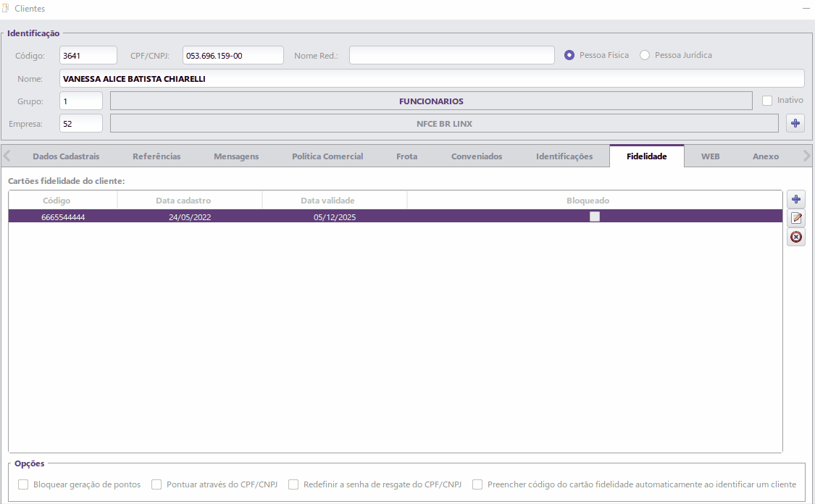Focus the Nome Red. field
This screenshot has height=504, width=815.
[451, 55]
